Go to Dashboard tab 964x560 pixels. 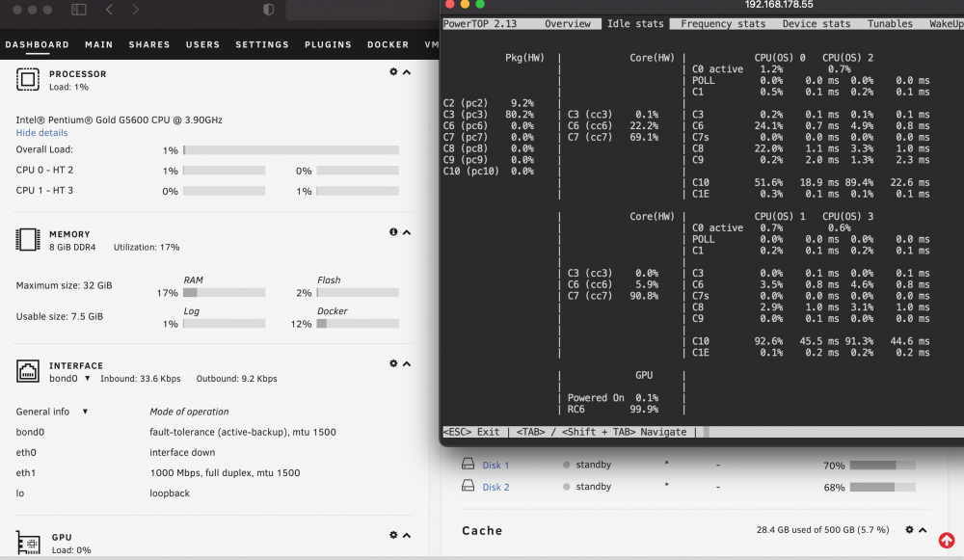(x=38, y=45)
